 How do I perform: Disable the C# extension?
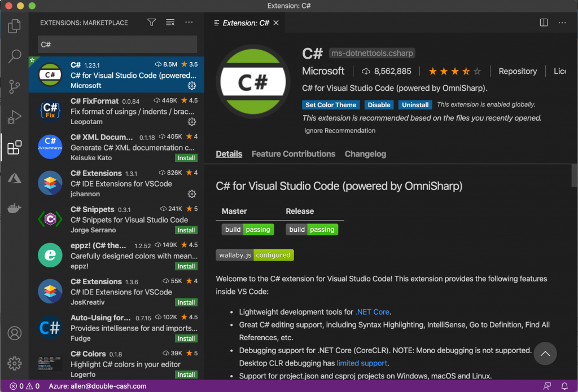coord(379,105)
